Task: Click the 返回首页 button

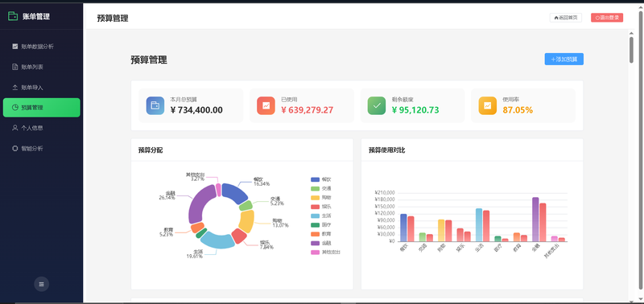Action: pyautogui.click(x=566, y=18)
